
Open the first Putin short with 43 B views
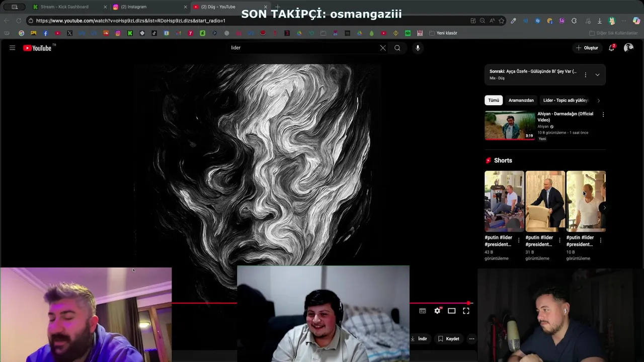coord(504,201)
